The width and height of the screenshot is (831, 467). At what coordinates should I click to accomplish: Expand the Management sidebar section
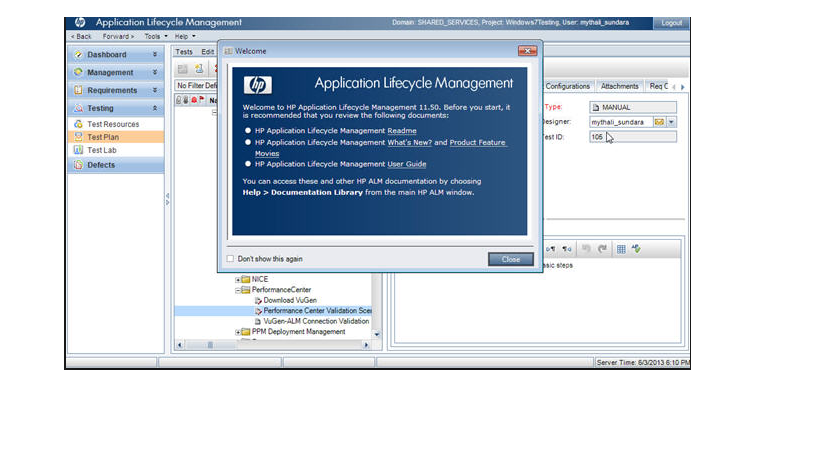coord(155,72)
